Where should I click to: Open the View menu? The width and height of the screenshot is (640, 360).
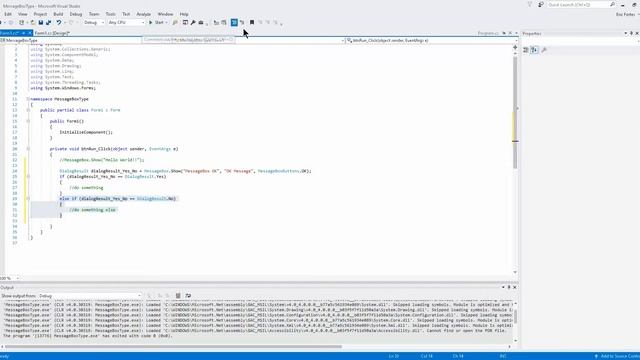tap(22, 14)
